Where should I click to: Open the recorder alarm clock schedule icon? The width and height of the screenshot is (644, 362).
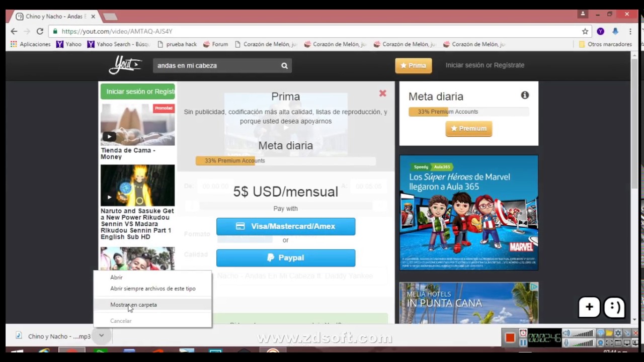coord(523,333)
